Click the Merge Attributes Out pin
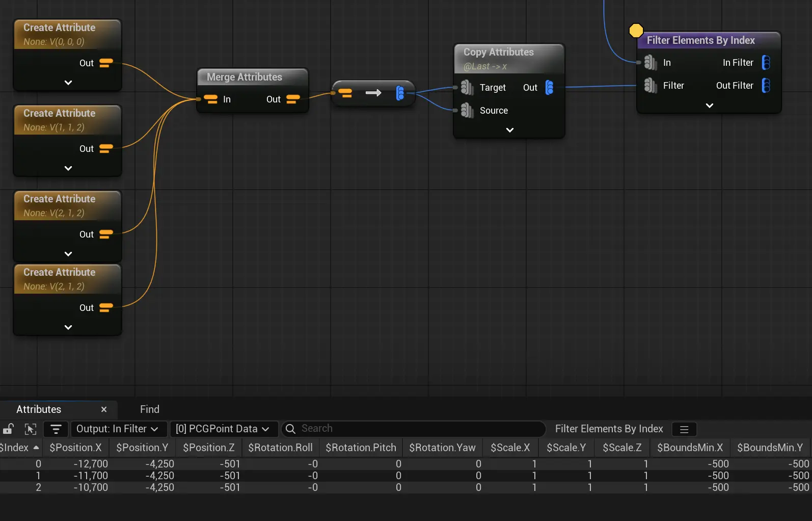 point(293,99)
